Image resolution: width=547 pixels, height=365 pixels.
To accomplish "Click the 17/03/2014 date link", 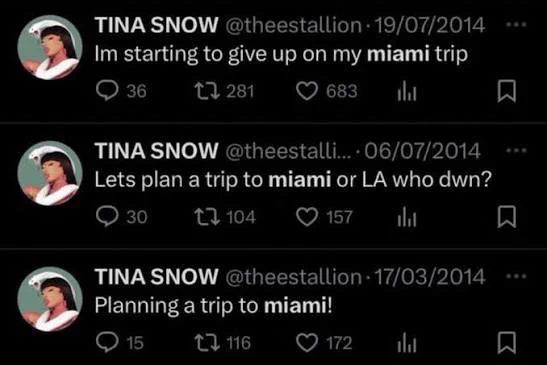I will pyautogui.click(x=429, y=277).
